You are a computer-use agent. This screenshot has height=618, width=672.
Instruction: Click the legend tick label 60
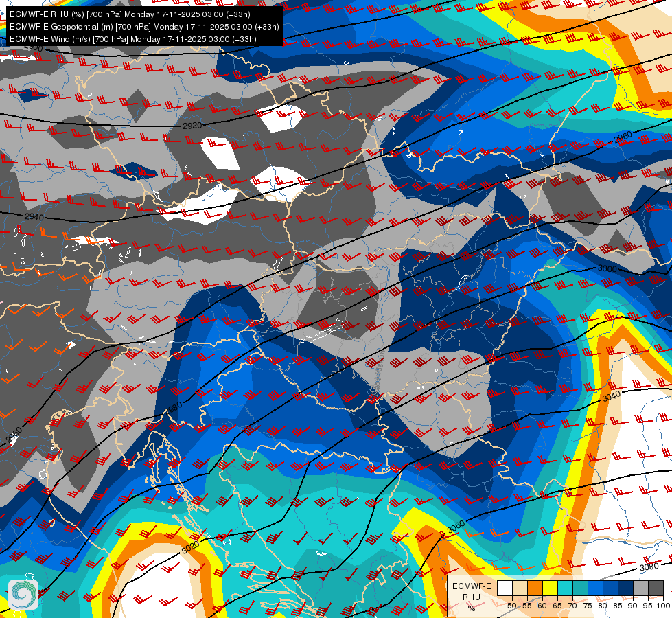542,606
